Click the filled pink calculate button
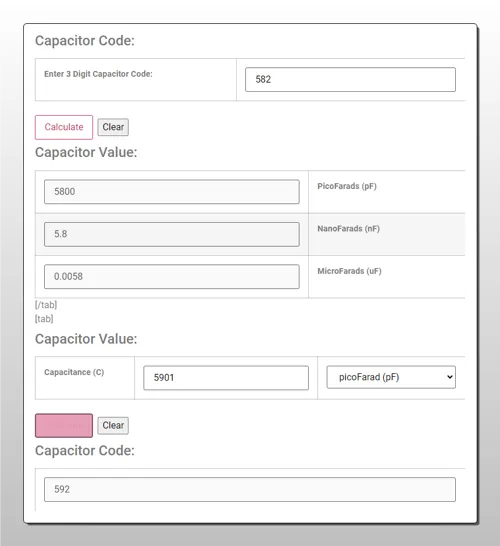The width and height of the screenshot is (500, 546). [64, 425]
